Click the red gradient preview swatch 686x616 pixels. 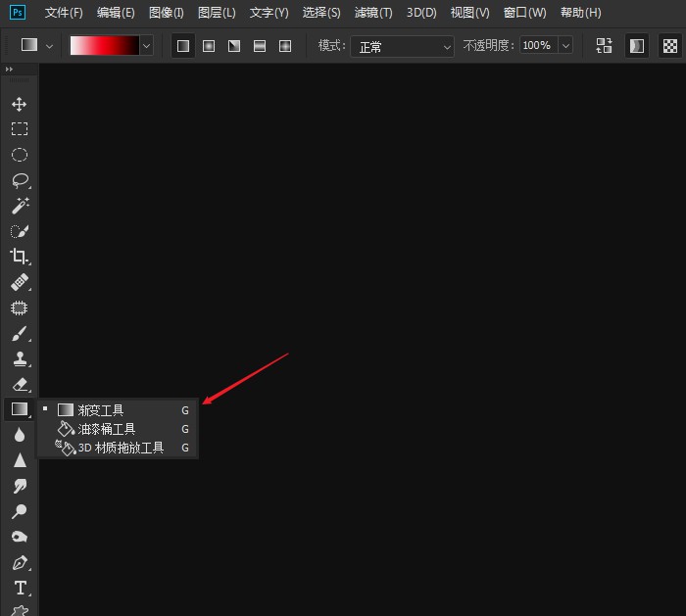point(105,45)
